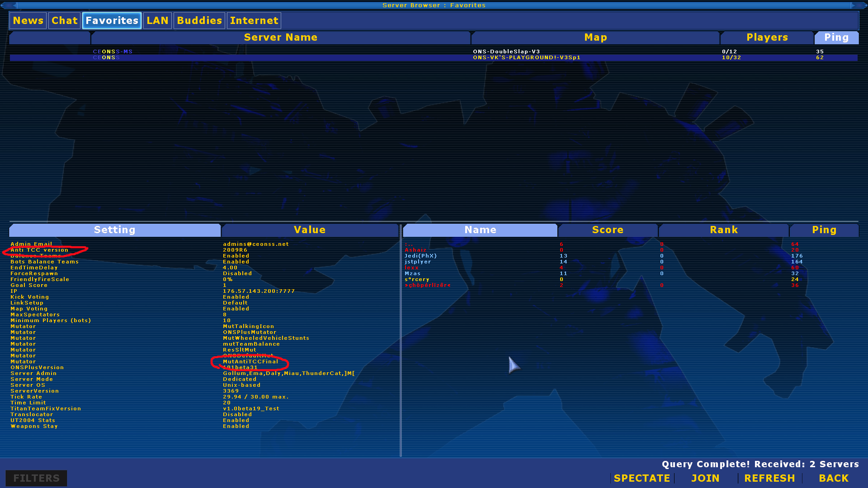868x488 pixels.
Task: Open the News tab
Action: point(28,21)
